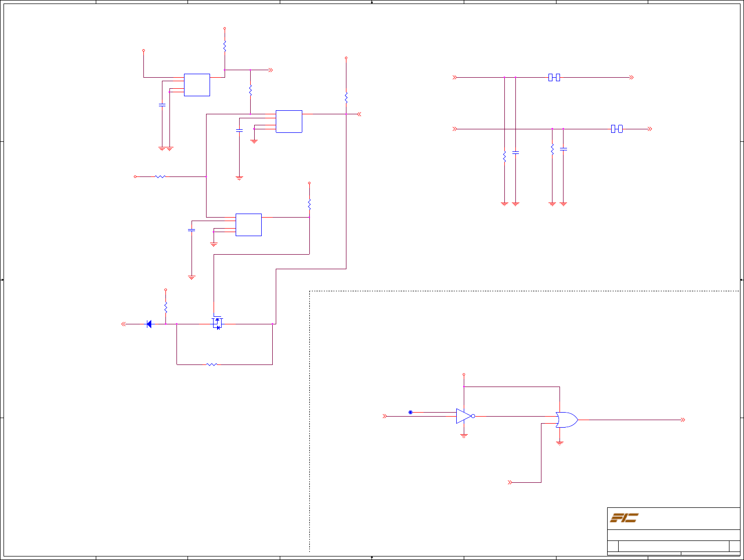Select the OR gate symbol

[x=567, y=420]
